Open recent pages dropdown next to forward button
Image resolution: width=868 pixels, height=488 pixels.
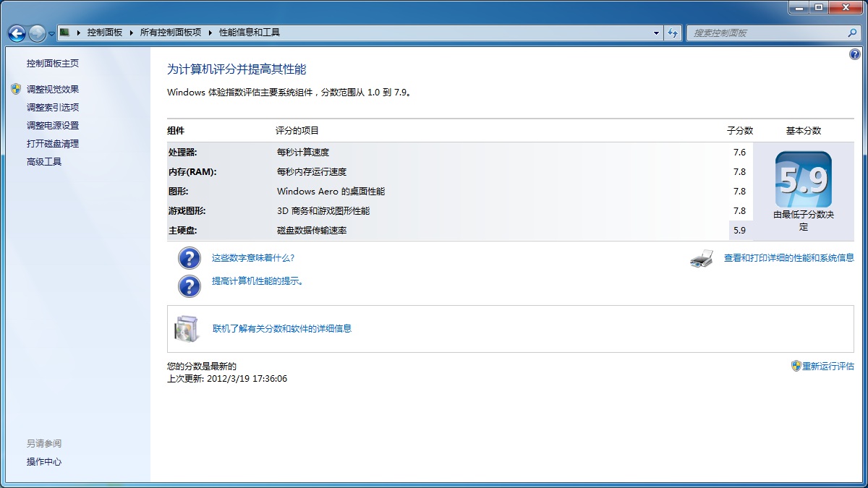click(52, 33)
